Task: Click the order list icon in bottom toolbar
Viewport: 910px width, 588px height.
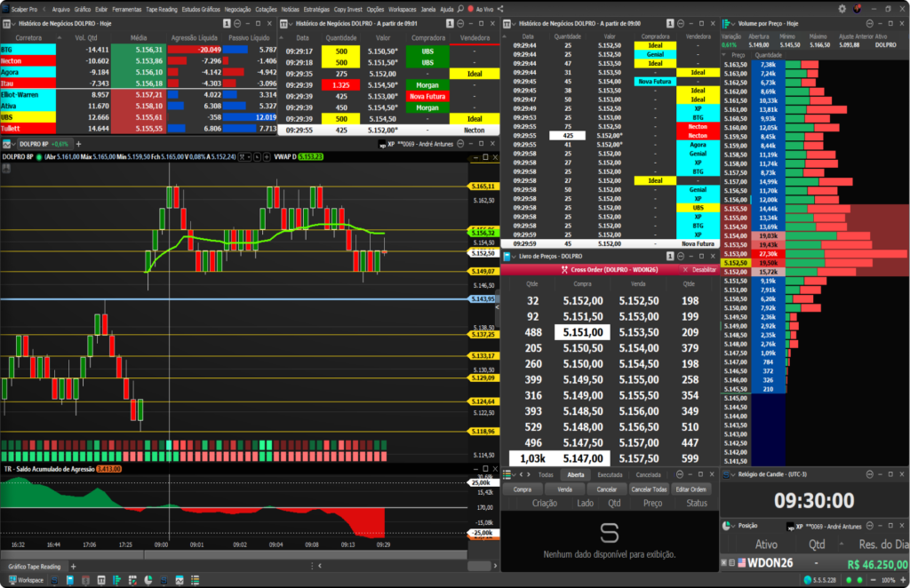Action: click(195, 580)
